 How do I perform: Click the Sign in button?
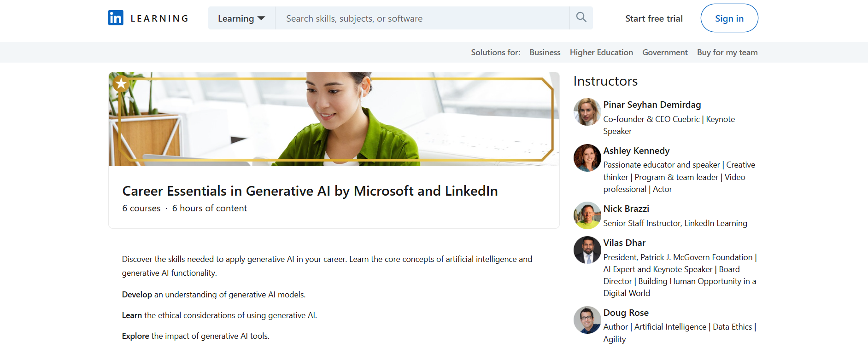[x=729, y=18]
